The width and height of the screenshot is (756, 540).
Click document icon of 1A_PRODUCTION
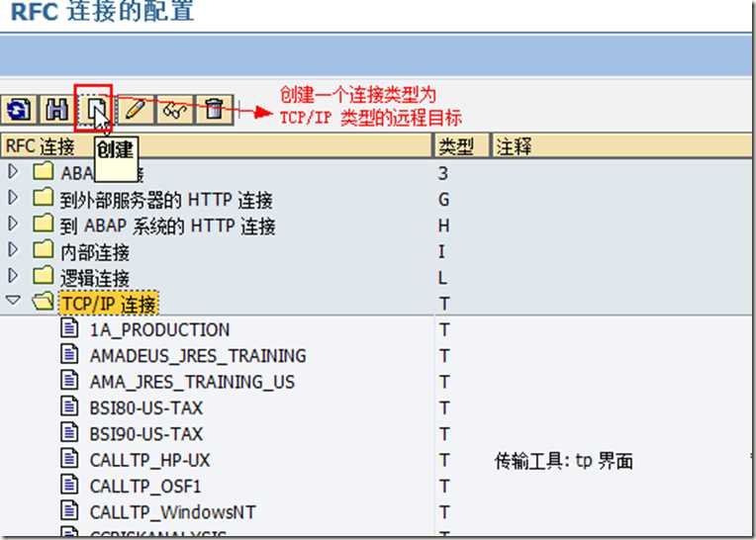[x=69, y=327]
